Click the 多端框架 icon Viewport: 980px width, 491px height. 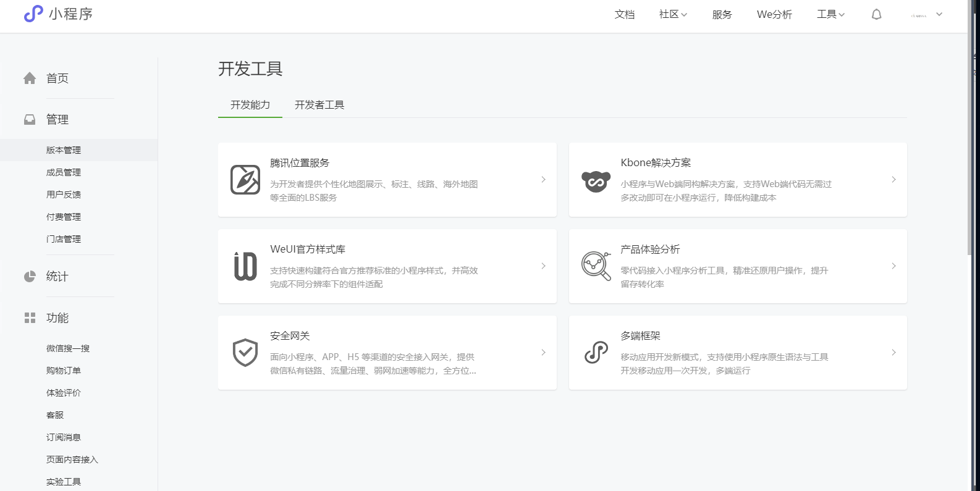click(596, 353)
